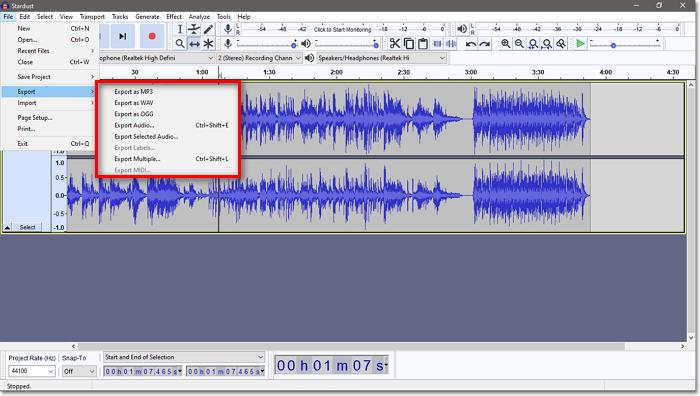Open the Edit menu
Screen dimensions: 700x396
point(25,17)
